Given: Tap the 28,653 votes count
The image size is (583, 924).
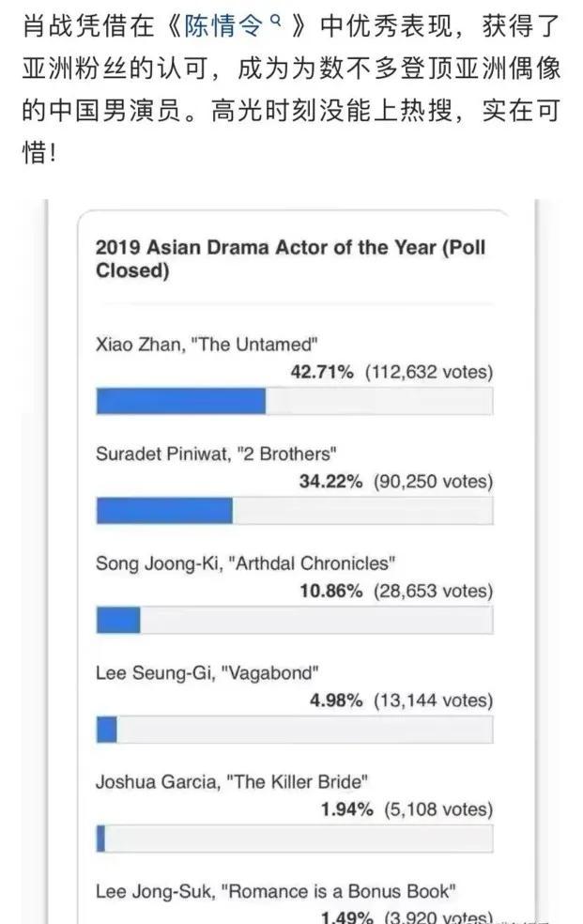Looking at the screenshot, I should click(434, 591).
